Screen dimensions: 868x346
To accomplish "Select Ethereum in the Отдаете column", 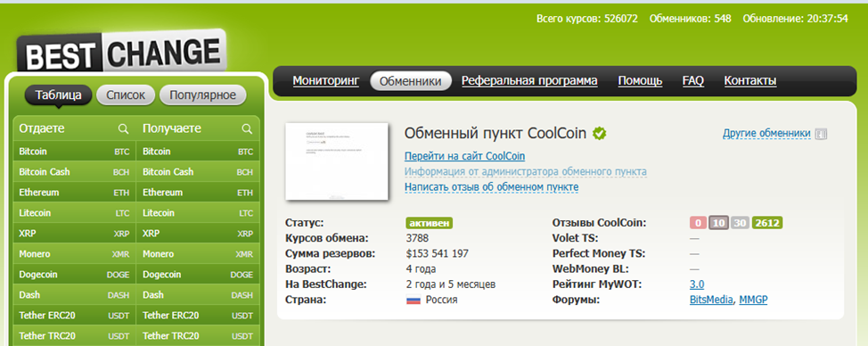I will tap(74, 192).
